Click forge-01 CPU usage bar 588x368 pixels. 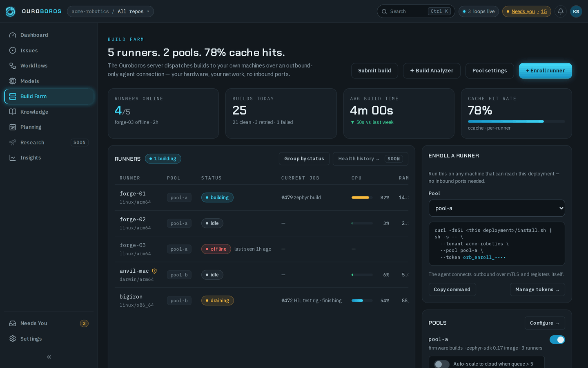tap(362, 197)
